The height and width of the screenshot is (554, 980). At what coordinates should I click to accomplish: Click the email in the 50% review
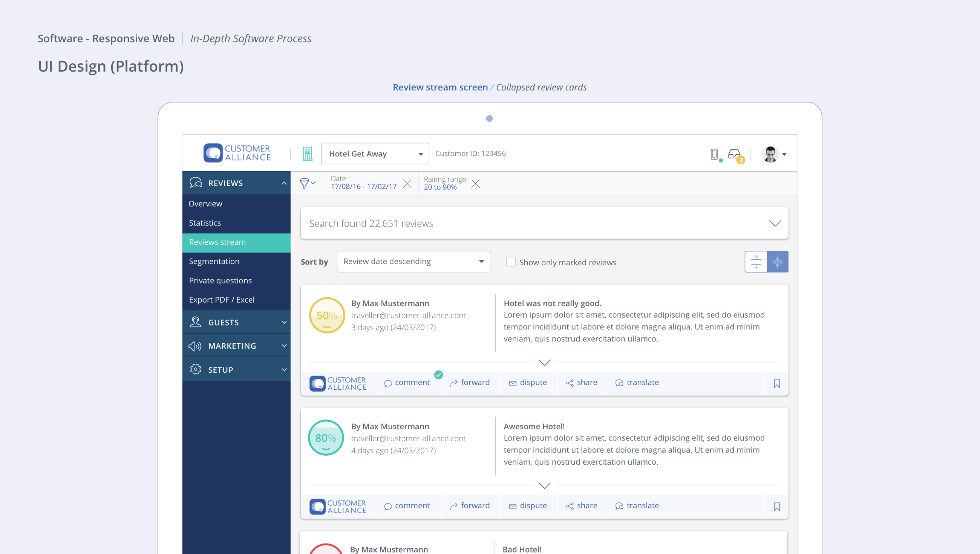pos(408,315)
